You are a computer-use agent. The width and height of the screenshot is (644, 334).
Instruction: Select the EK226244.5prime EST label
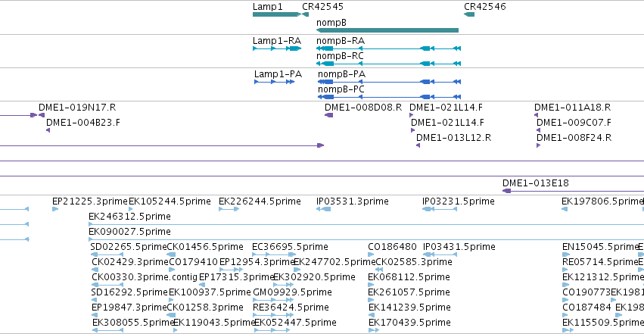[x=260, y=201]
